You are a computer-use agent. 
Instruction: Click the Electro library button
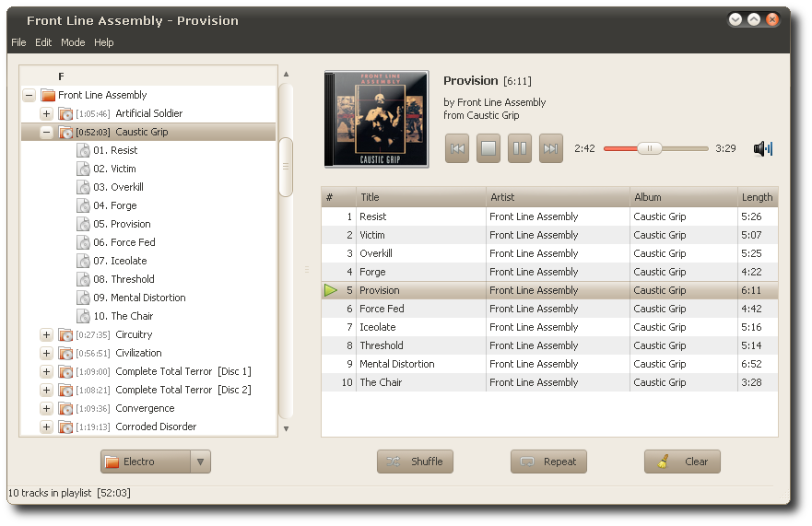[x=146, y=462]
